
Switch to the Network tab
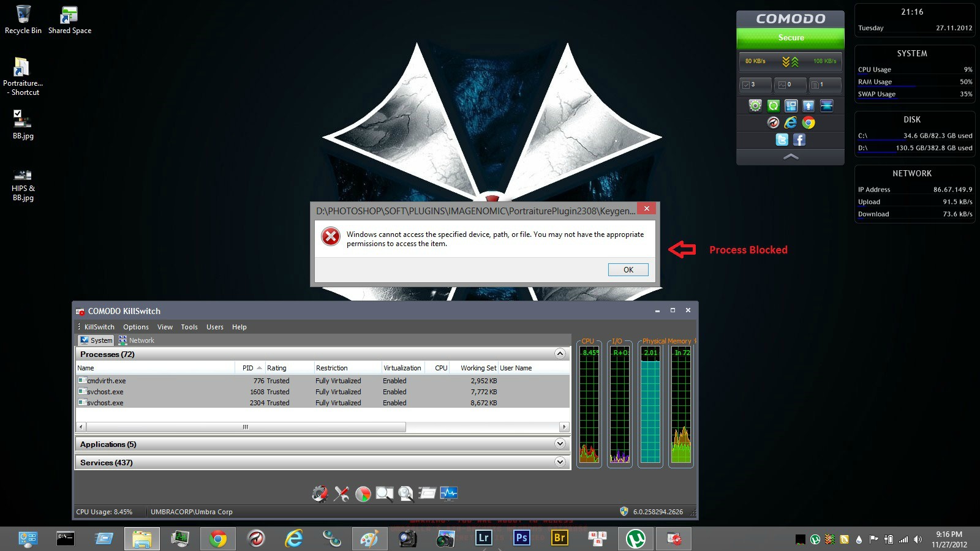click(137, 340)
